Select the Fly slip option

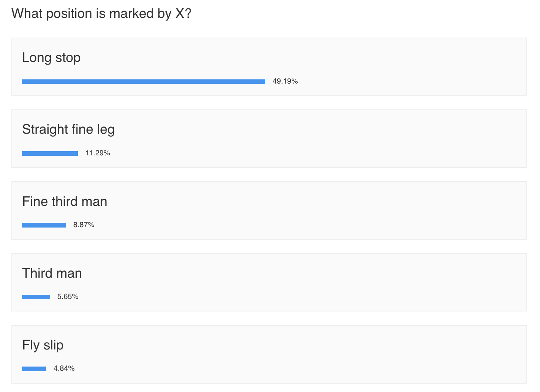(x=269, y=354)
